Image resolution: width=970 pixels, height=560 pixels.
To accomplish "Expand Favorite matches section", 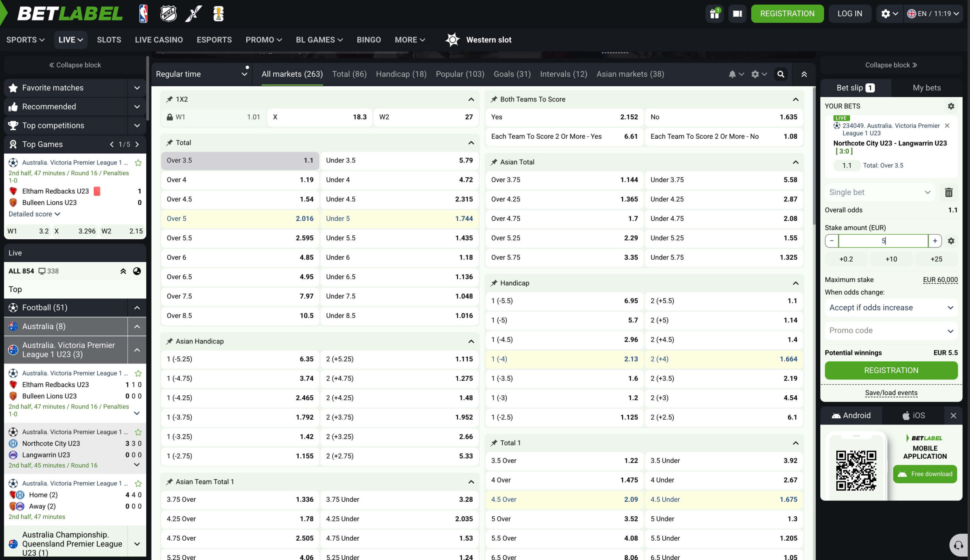I will (136, 88).
